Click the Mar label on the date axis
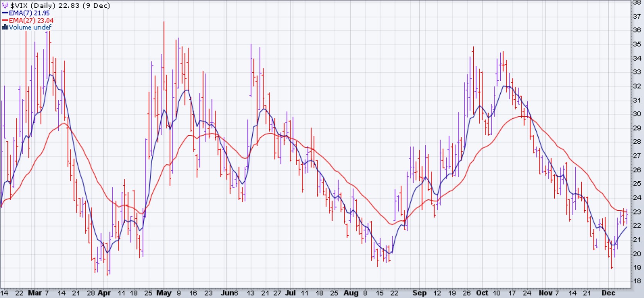The image size is (644, 298). click(34, 293)
